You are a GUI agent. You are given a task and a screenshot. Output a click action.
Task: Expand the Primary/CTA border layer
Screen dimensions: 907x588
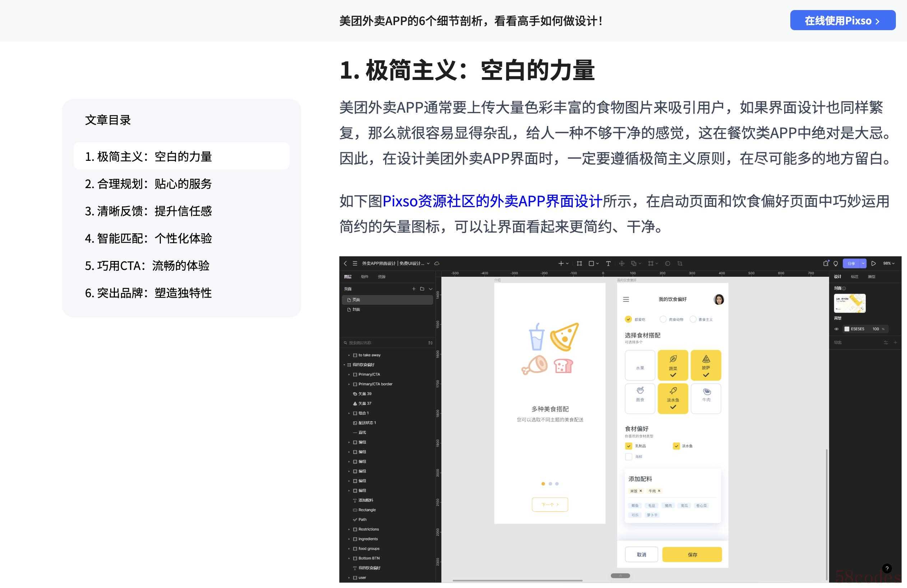(349, 384)
